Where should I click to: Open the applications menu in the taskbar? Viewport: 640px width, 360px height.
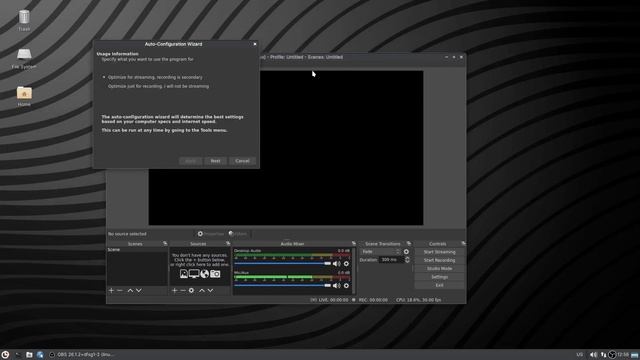click(x=5, y=355)
